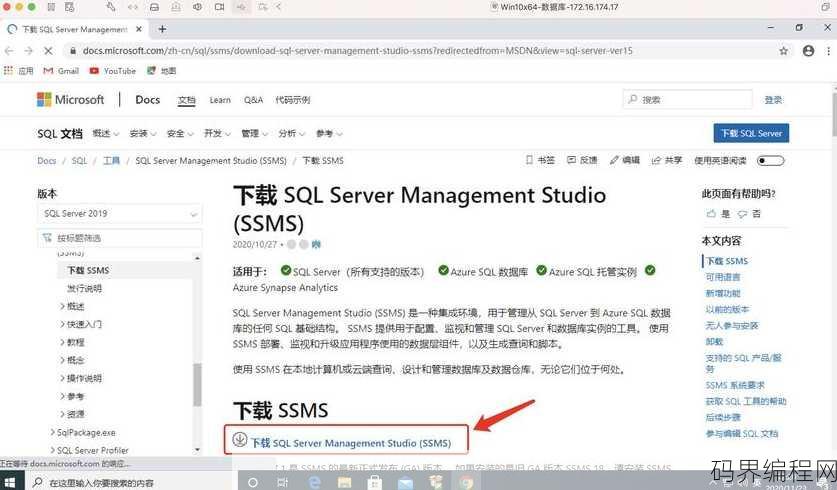
Task: Select the Learn header tab
Action: tap(220, 100)
